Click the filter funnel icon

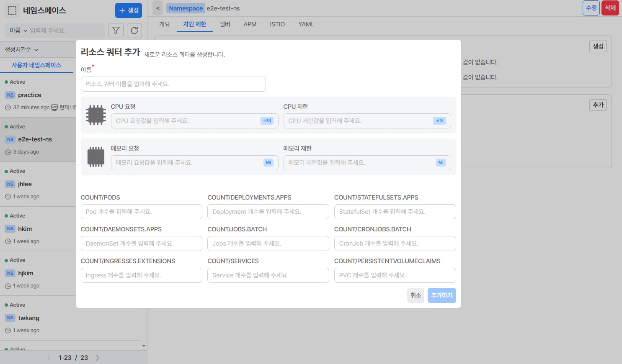pyautogui.click(x=116, y=31)
